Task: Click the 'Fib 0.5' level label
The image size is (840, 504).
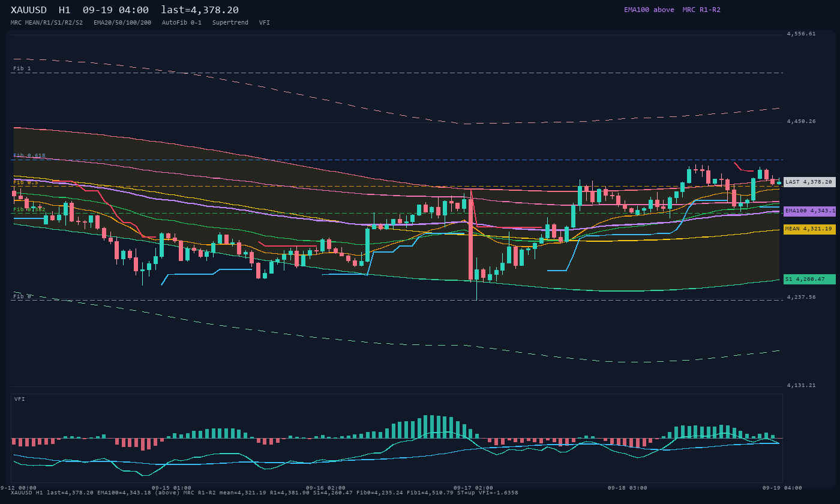Action: (26, 182)
